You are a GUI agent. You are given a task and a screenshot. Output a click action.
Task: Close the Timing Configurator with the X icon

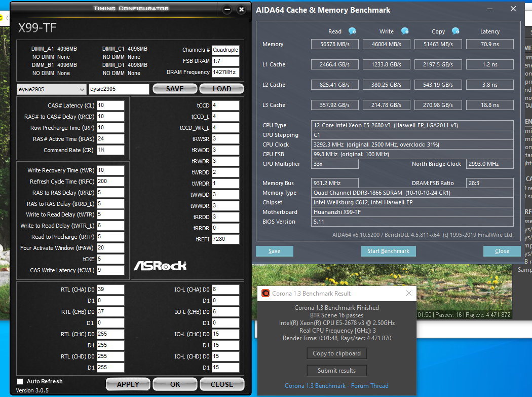tap(241, 10)
